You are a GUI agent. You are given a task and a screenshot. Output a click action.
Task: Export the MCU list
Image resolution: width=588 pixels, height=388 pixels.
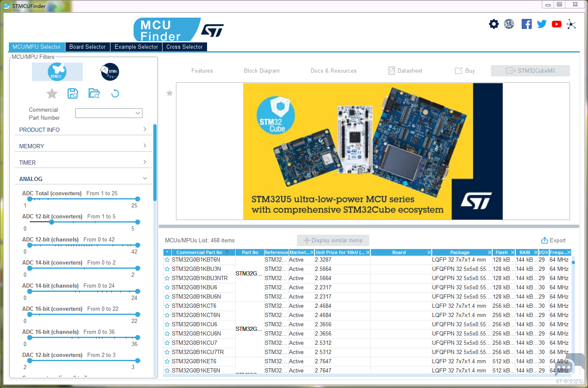point(553,241)
